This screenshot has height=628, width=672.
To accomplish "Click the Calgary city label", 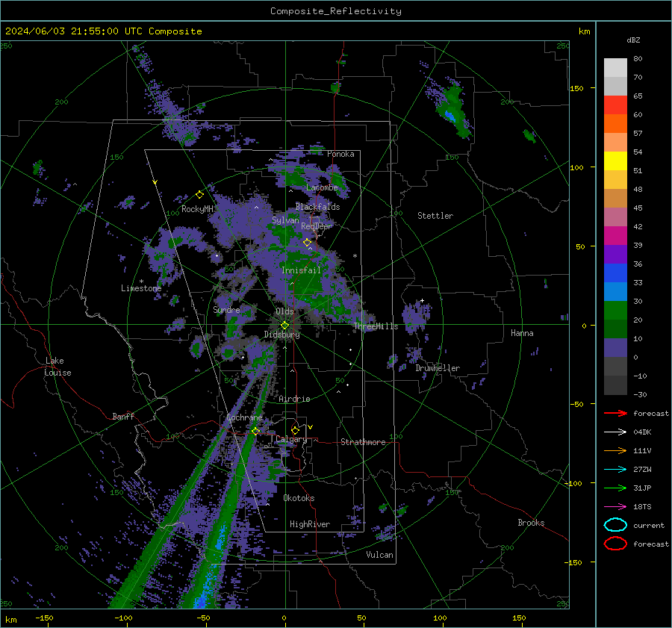I will pos(291,439).
